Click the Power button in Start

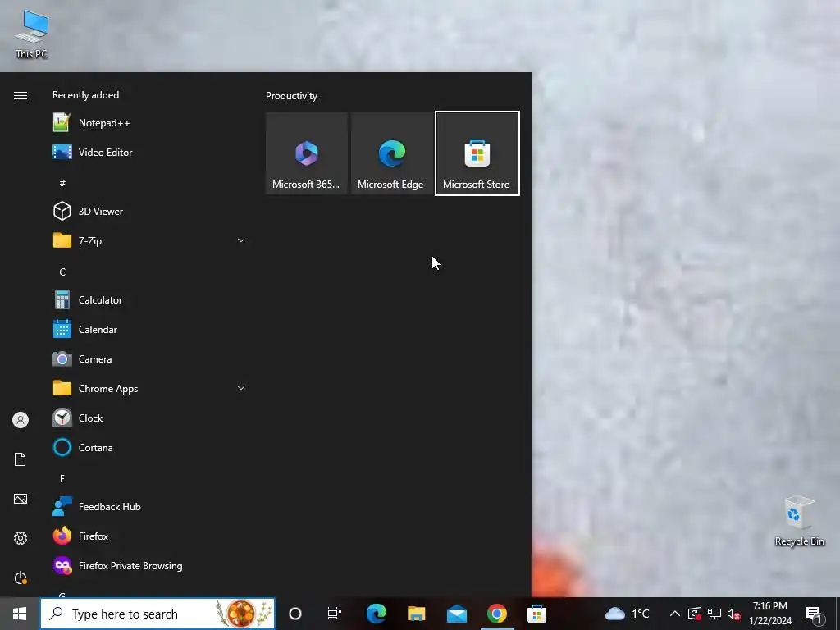tap(21, 577)
